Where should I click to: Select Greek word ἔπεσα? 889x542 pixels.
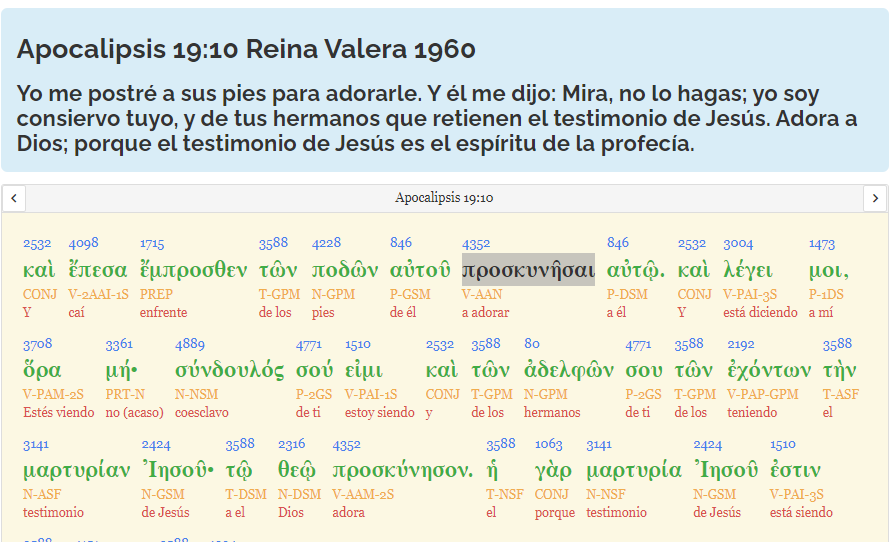click(98, 270)
